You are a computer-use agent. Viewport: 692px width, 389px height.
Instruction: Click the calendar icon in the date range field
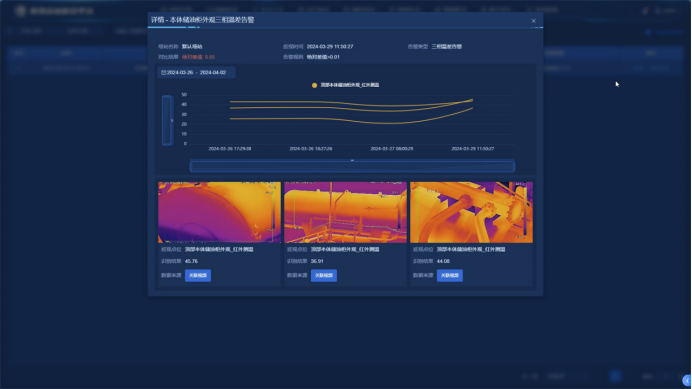163,72
